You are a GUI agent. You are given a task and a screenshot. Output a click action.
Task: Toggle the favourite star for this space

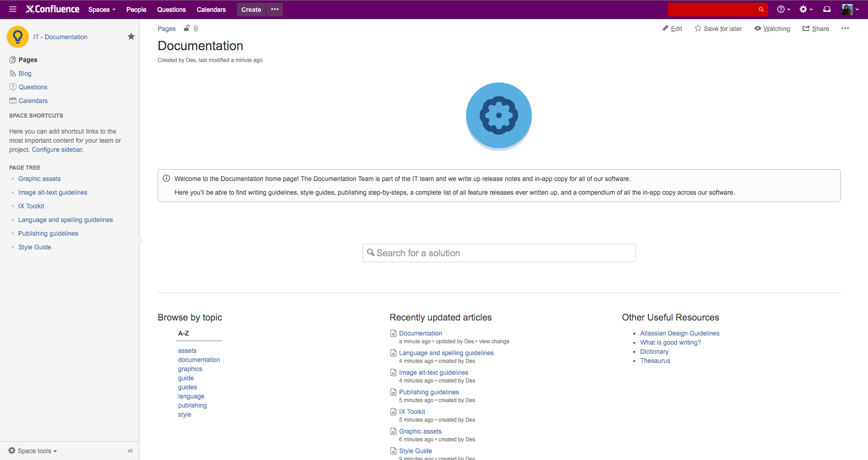[x=131, y=36]
